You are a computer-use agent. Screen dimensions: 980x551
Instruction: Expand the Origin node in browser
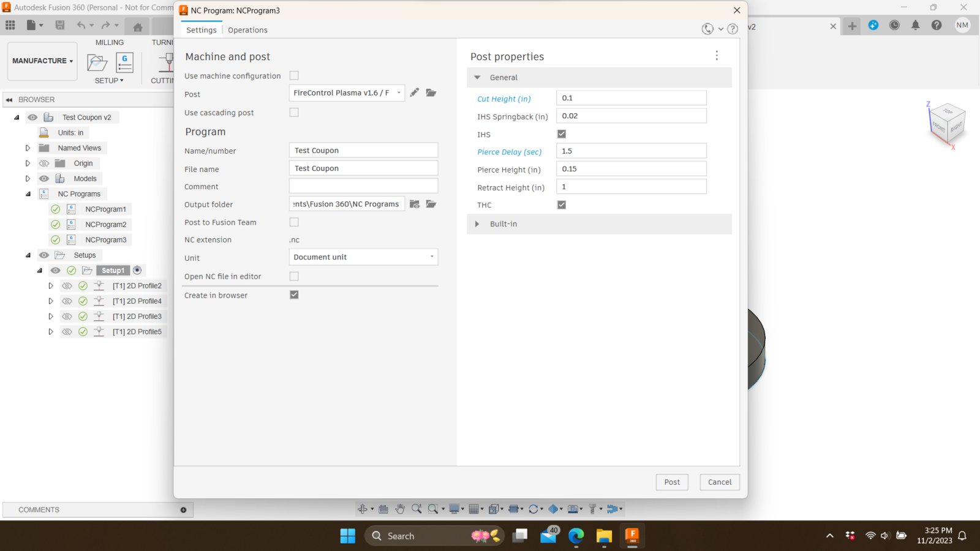coord(28,163)
